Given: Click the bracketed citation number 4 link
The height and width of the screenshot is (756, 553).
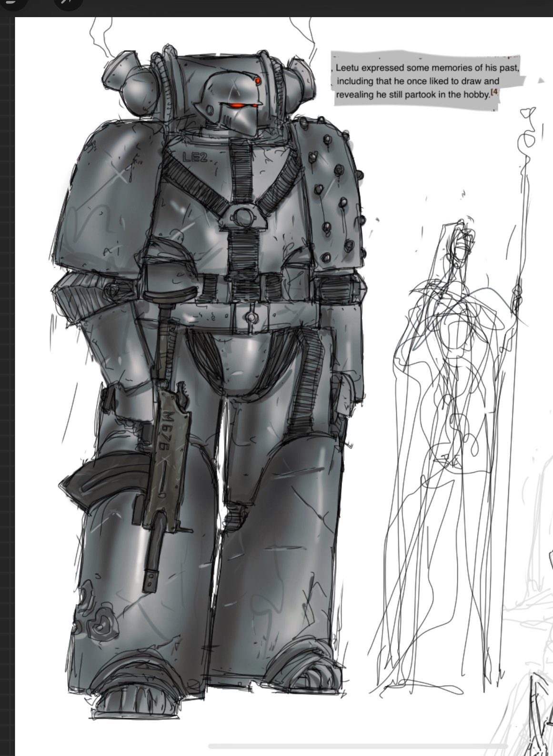Looking at the screenshot, I should click(494, 92).
